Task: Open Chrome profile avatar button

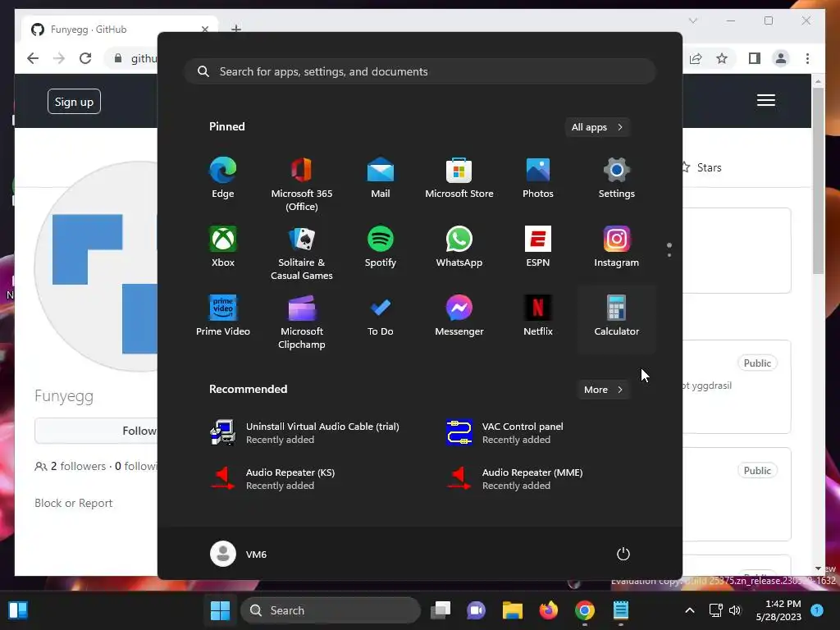Action: tap(781, 58)
